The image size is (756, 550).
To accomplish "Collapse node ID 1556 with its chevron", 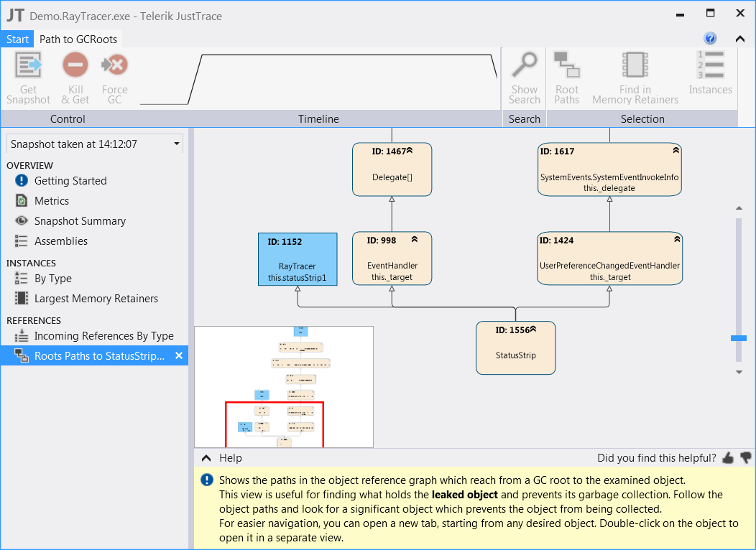I will [x=533, y=330].
